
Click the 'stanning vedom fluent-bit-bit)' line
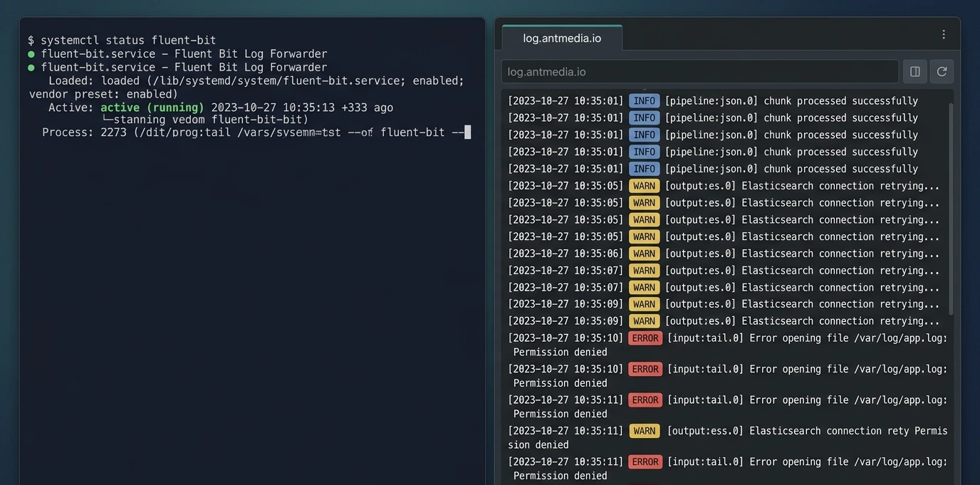pos(205,120)
